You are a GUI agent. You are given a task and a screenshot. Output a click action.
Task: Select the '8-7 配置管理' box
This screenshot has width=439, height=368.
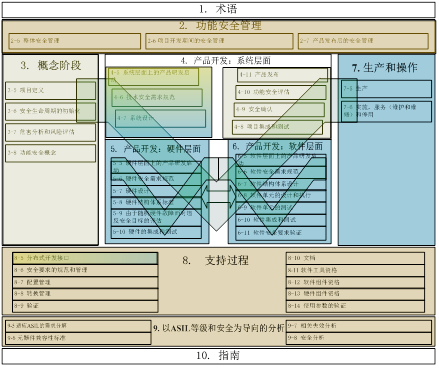pyautogui.click(x=85, y=282)
